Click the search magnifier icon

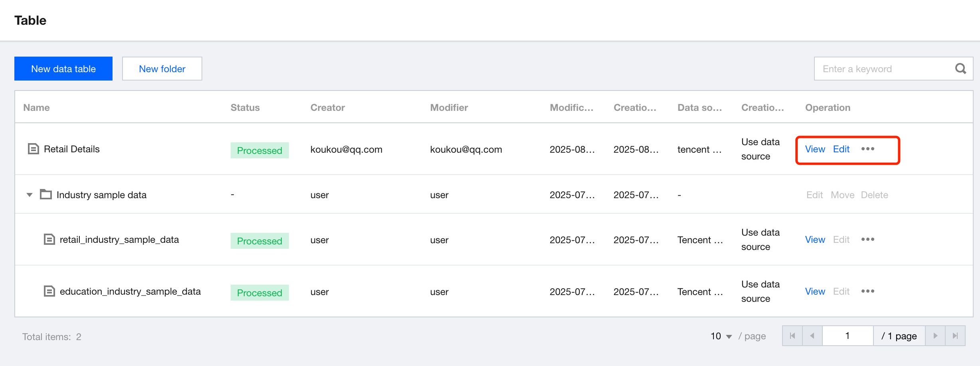tap(960, 69)
